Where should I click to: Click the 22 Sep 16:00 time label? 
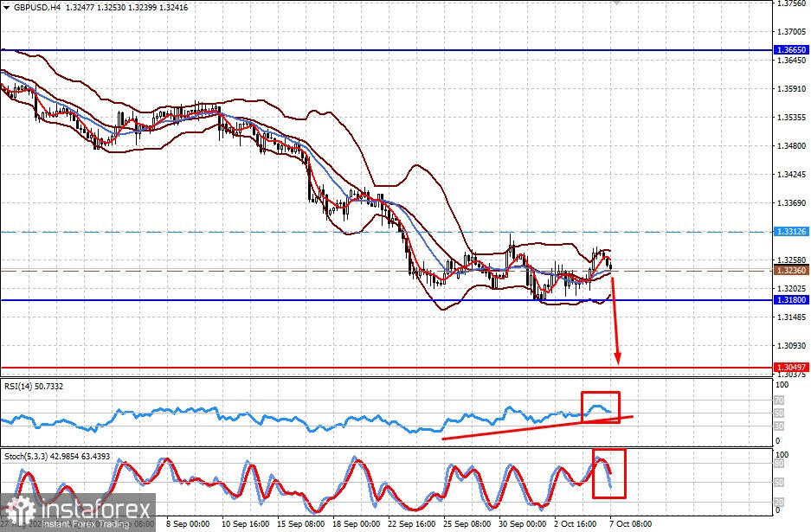[x=411, y=523]
